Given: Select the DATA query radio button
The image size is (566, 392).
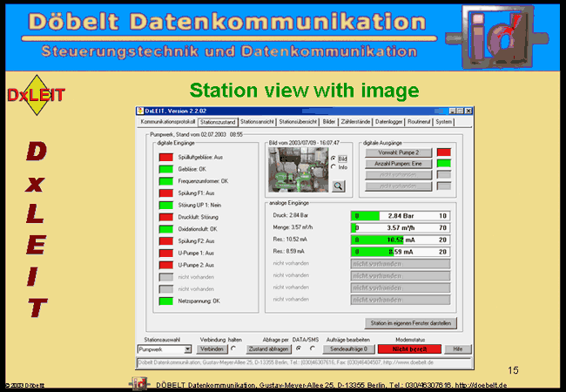Looking at the screenshot, I should coord(299,348).
